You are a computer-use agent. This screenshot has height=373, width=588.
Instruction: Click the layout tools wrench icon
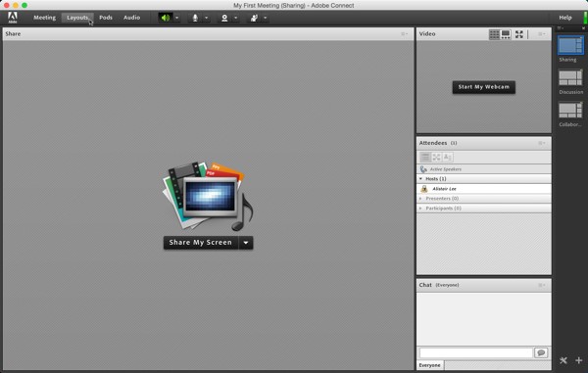pyautogui.click(x=563, y=360)
